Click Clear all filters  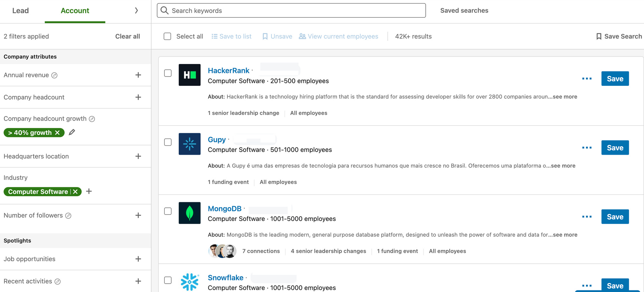click(x=128, y=36)
